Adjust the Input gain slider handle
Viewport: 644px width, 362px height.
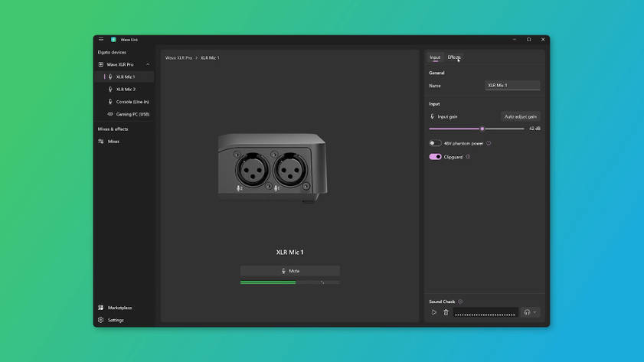click(482, 129)
